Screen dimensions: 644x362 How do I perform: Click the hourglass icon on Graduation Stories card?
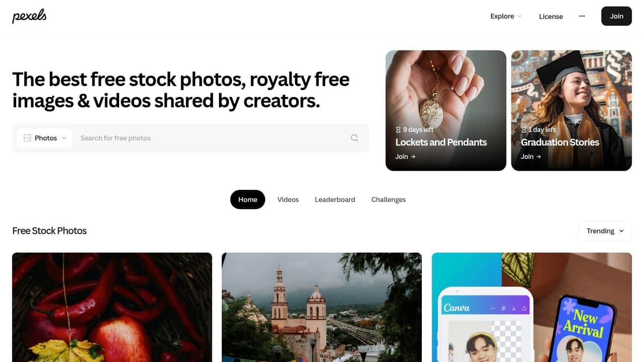(x=524, y=130)
